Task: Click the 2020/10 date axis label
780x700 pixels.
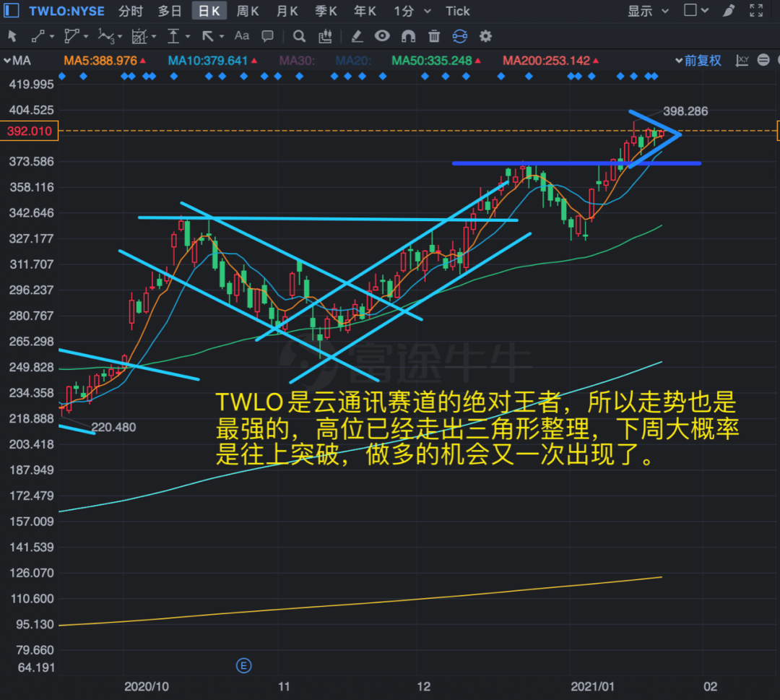Action: (x=146, y=686)
